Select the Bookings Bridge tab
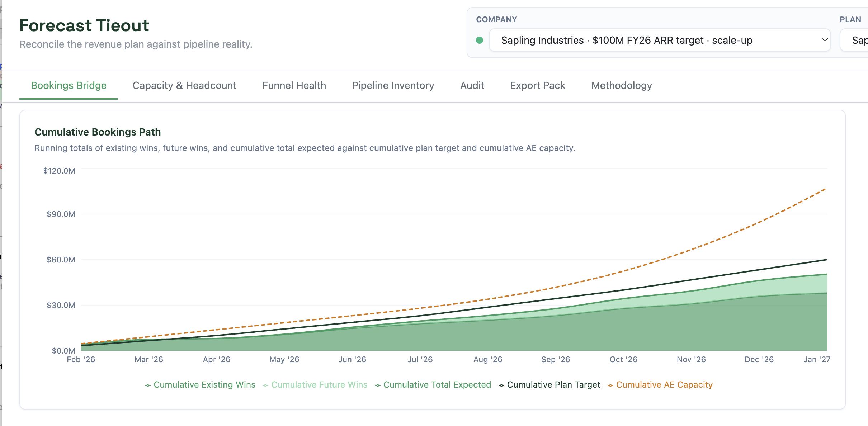Screen dimensions: 868x426 pyautogui.click(x=69, y=85)
